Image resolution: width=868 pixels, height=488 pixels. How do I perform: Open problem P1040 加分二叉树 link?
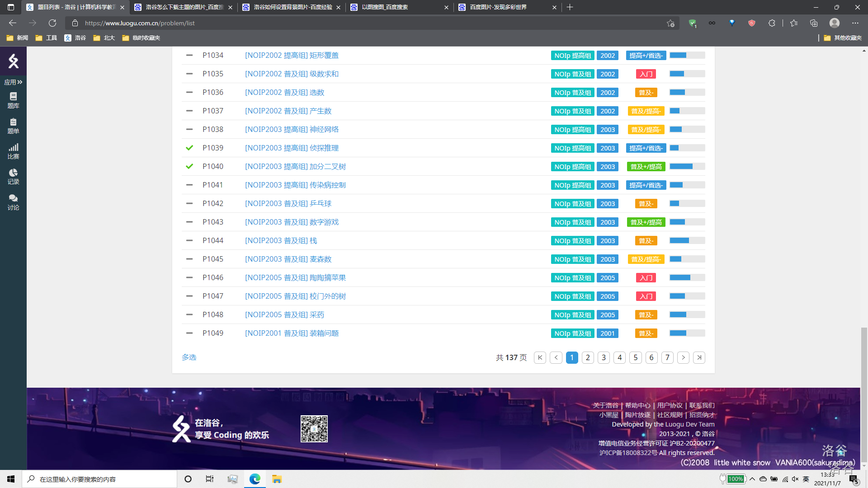pyautogui.click(x=295, y=166)
